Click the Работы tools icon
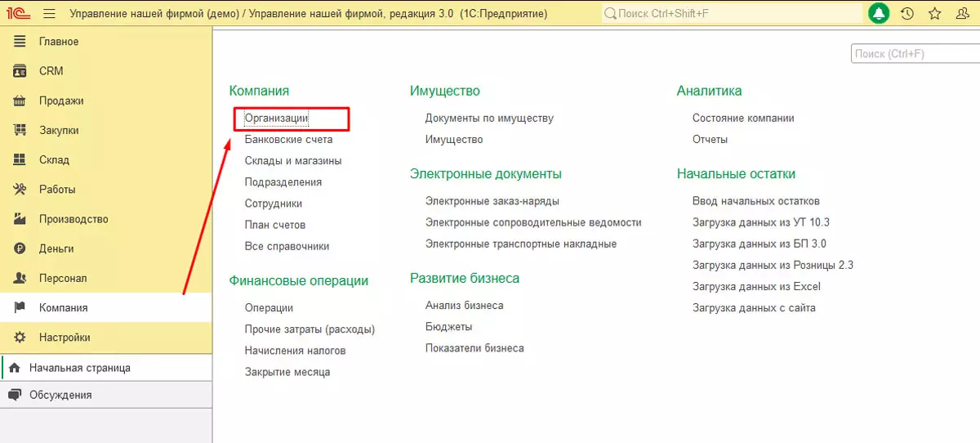Image resolution: width=980 pixels, height=443 pixels. 20,189
